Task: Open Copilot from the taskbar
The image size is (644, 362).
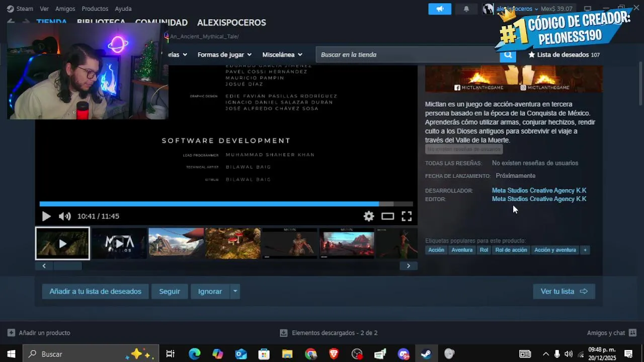Action: coord(217,354)
